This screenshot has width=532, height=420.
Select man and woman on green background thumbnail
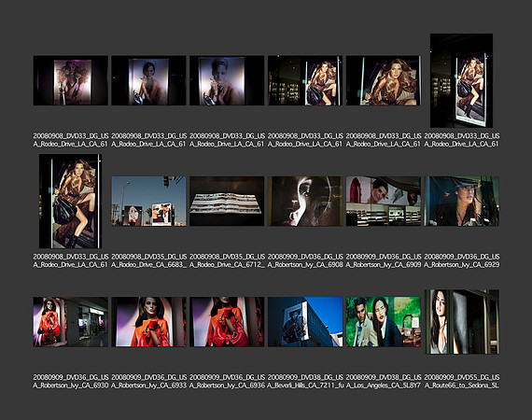(383, 322)
